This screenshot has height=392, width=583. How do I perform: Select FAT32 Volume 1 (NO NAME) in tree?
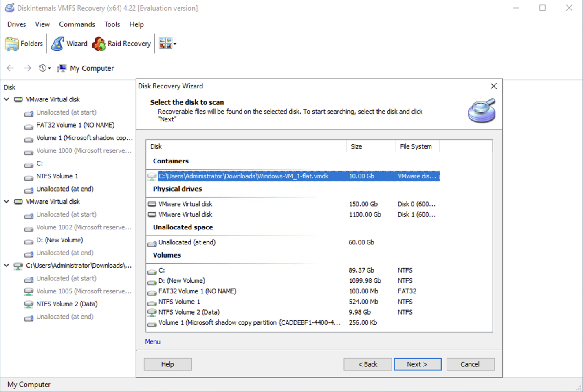pos(75,125)
